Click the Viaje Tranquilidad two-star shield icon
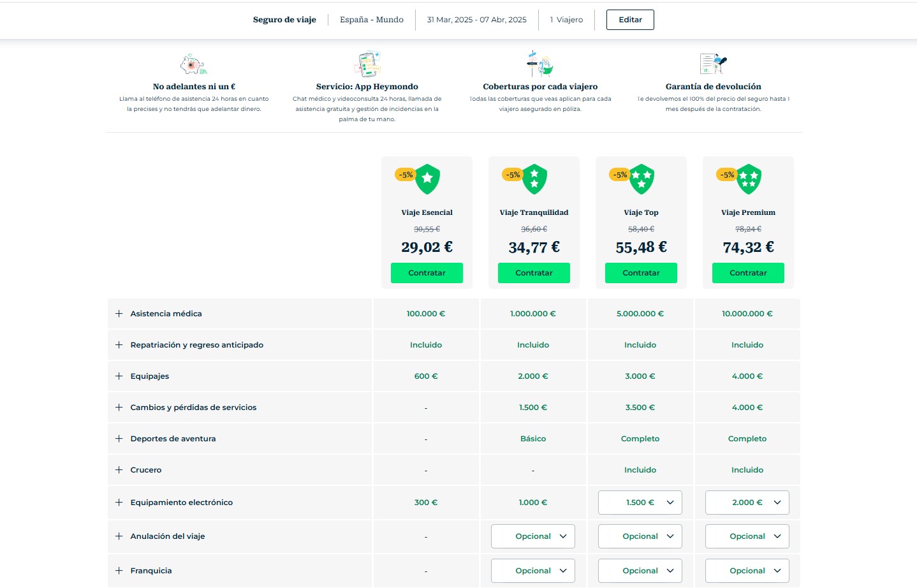 (534, 179)
